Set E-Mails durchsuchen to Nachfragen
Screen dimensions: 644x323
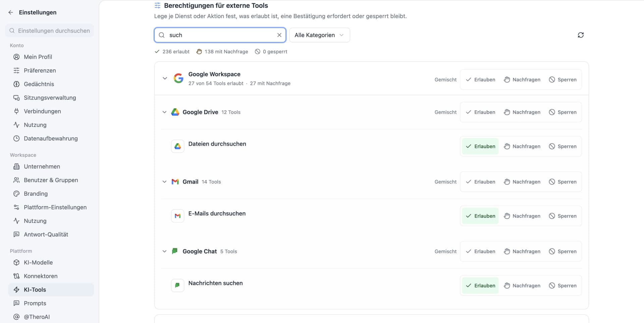(522, 216)
